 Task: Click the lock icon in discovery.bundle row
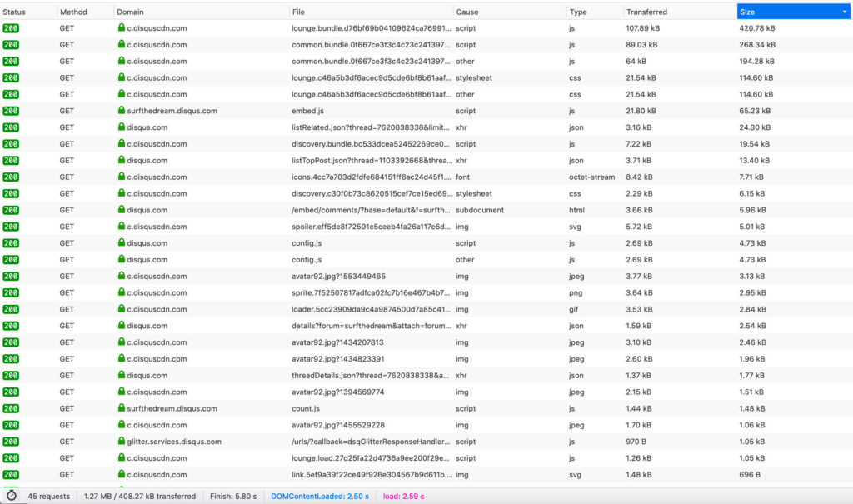tap(122, 143)
